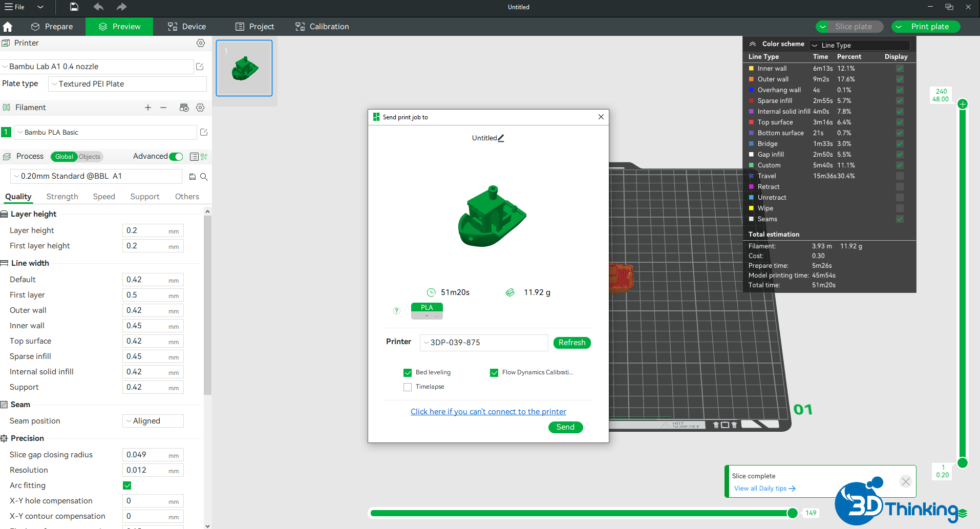The image size is (980, 529).
Task: Open the Support settings tab
Action: pos(145,197)
